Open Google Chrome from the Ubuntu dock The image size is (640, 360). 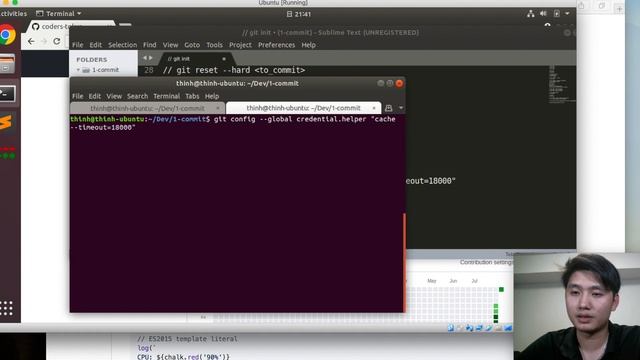click(7, 35)
